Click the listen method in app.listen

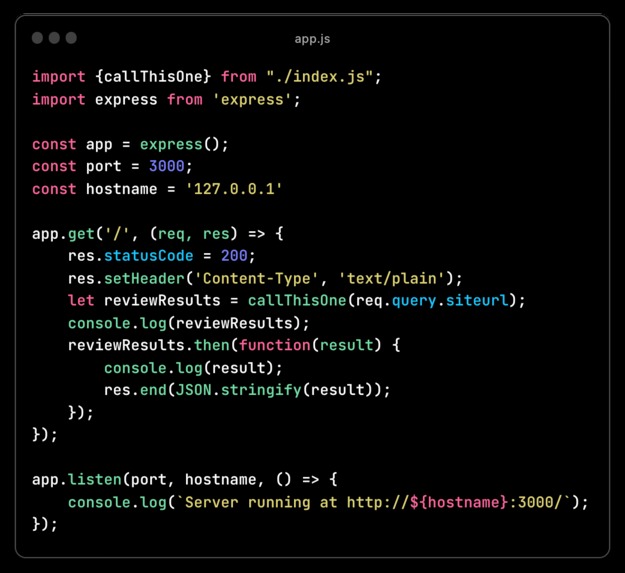pos(94,479)
